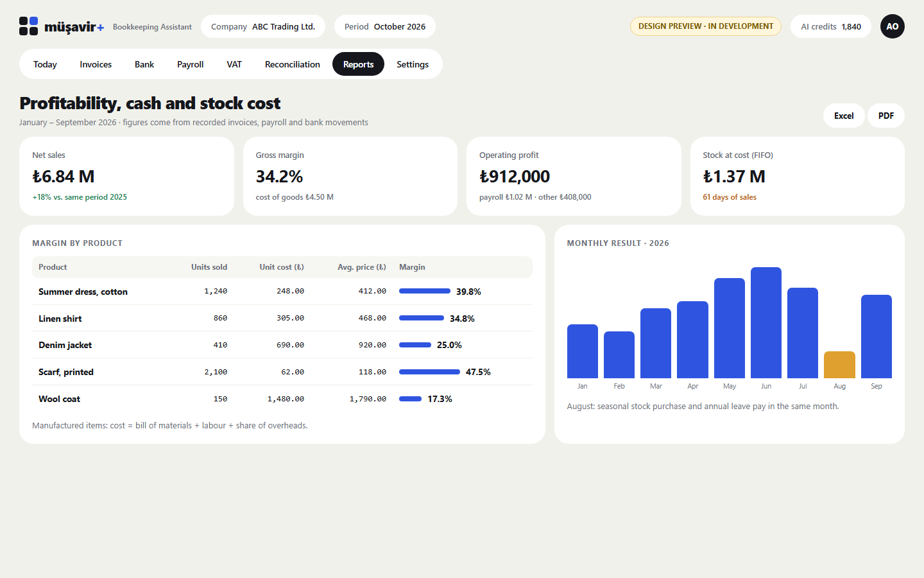Select the Scarf, printed product name
924x578 pixels.
click(x=66, y=372)
